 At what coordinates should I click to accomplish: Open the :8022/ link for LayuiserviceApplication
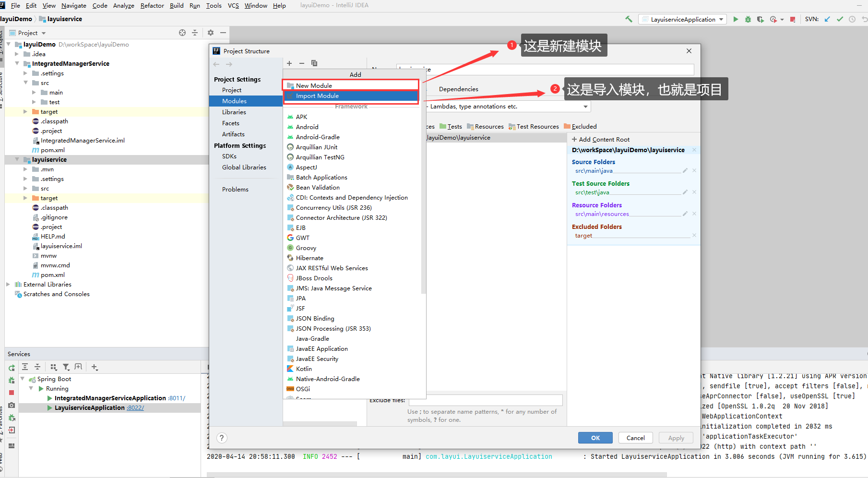tap(135, 408)
